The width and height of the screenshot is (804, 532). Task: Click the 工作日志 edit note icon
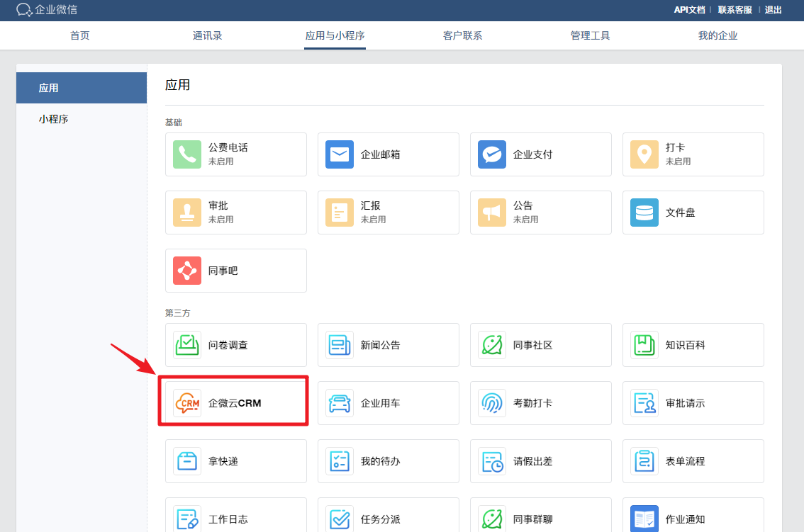[x=187, y=519]
